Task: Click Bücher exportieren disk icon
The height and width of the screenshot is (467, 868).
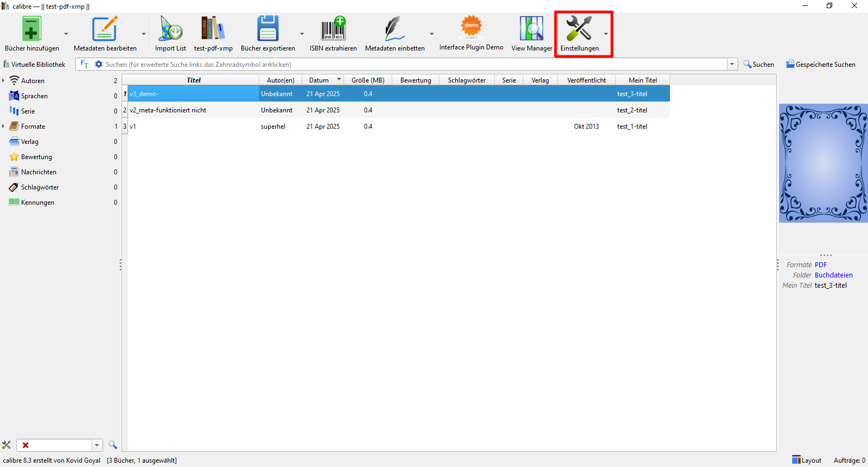Action: [267, 29]
